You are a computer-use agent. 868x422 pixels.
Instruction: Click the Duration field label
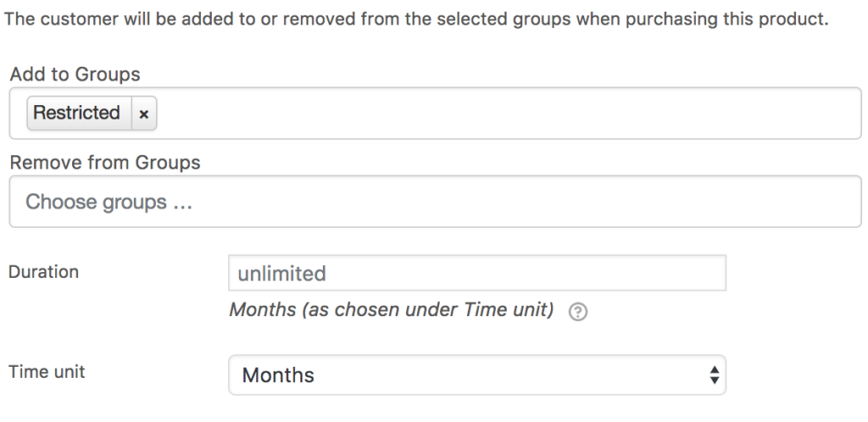(43, 271)
